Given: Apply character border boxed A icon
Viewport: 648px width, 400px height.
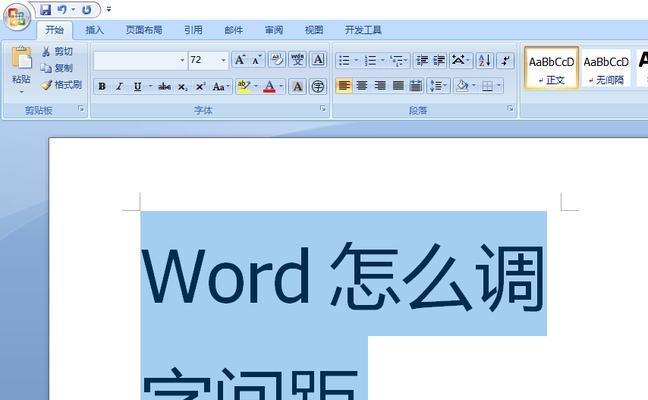Looking at the screenshot, I should tap(318, 60).
